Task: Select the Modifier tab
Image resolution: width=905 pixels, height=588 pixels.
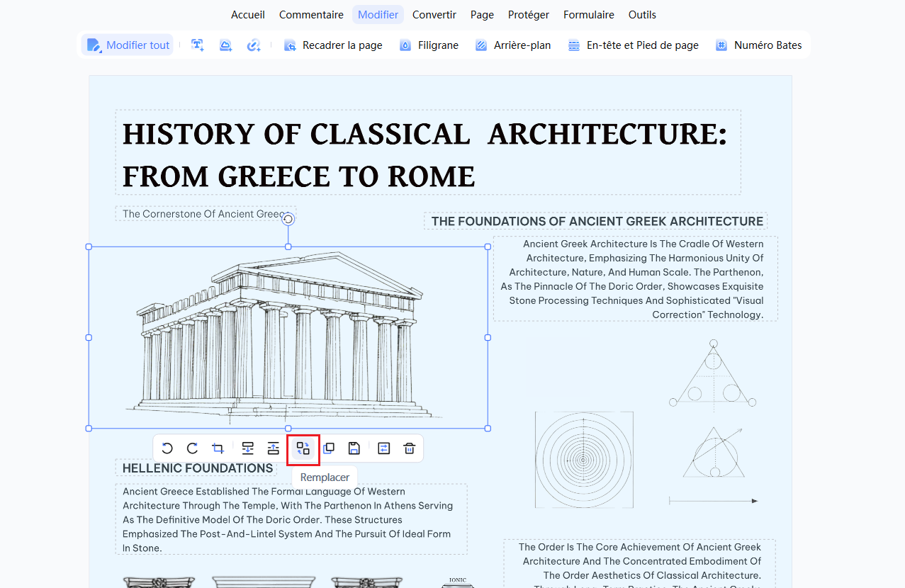Action: [378, 15]
